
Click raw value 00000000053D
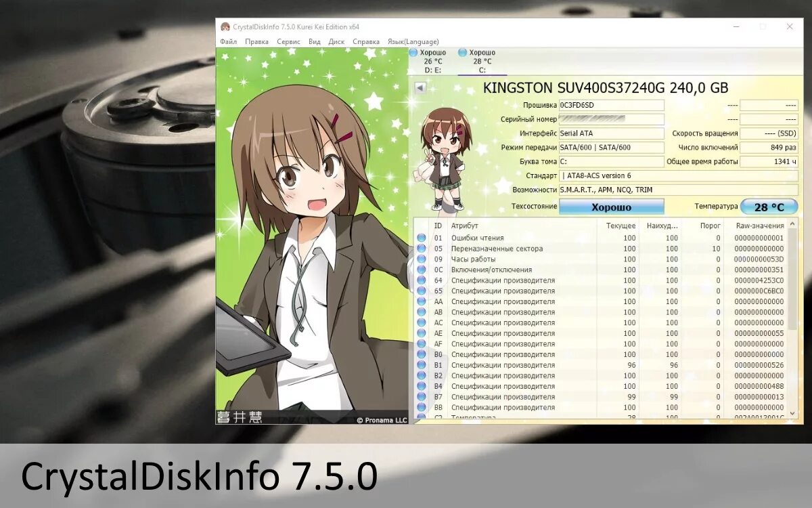pyautogui.click(x=759, y=259)
